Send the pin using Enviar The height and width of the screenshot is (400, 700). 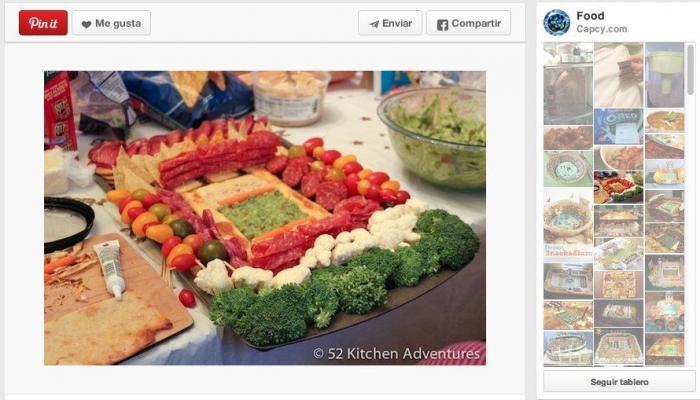click(x=390, y=23)
